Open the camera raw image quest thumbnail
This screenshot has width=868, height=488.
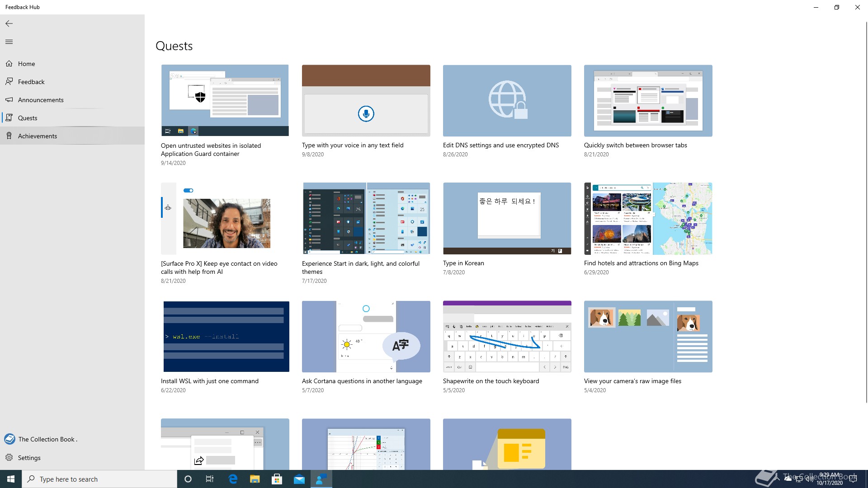(x=648, y=337)
